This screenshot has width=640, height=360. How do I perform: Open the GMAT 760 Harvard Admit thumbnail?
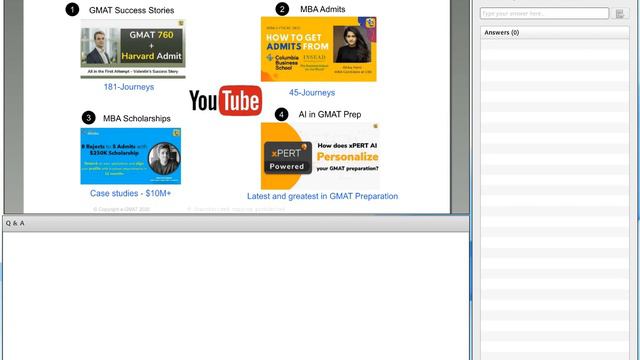point(133,49)
